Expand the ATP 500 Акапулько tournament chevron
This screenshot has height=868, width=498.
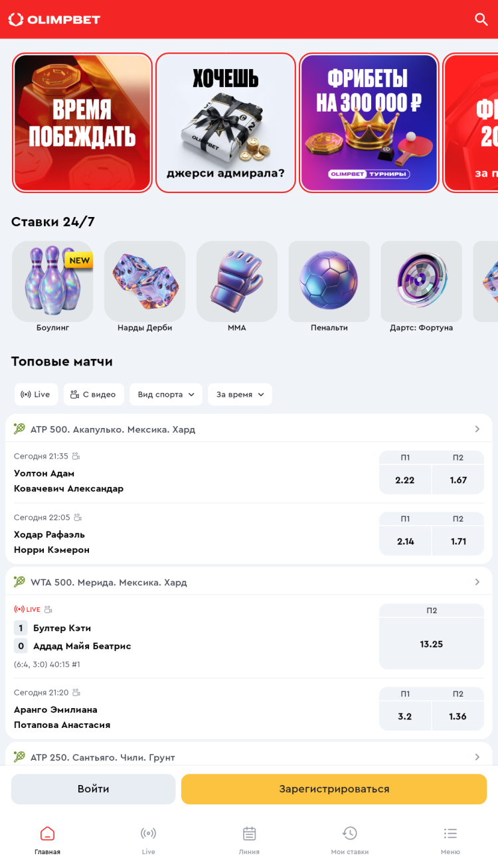477,429
